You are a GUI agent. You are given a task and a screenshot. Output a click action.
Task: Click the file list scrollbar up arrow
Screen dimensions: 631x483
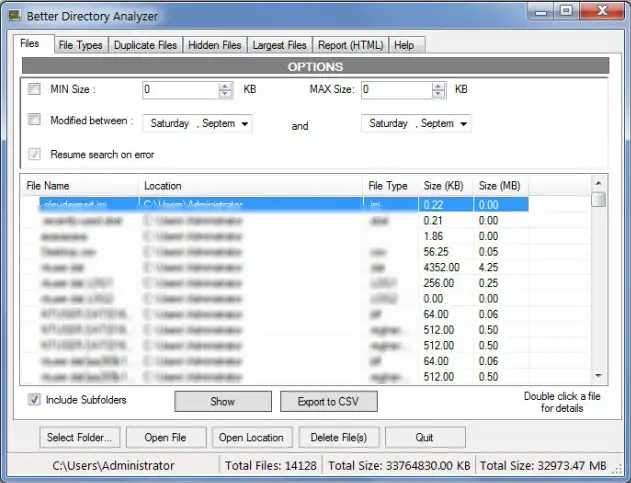point(599,184)
